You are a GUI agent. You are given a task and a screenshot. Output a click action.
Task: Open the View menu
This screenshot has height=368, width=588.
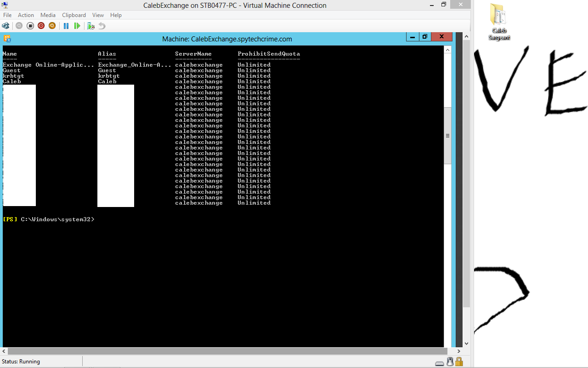coord(98,15)
